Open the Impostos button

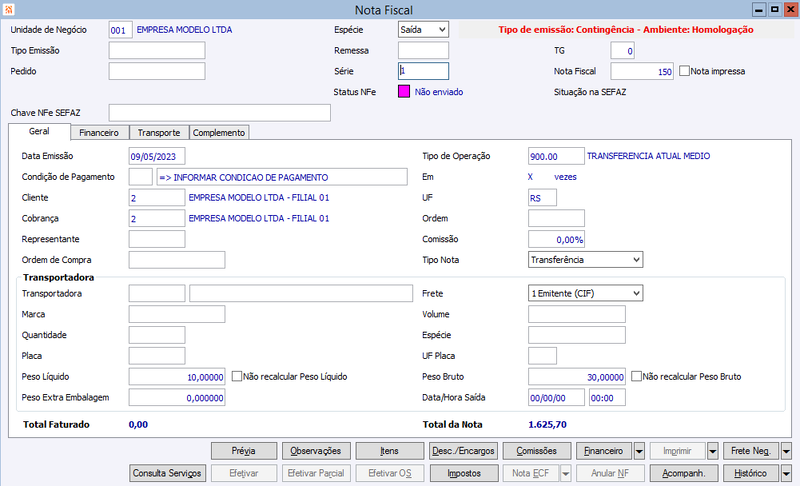click(464, 473)
